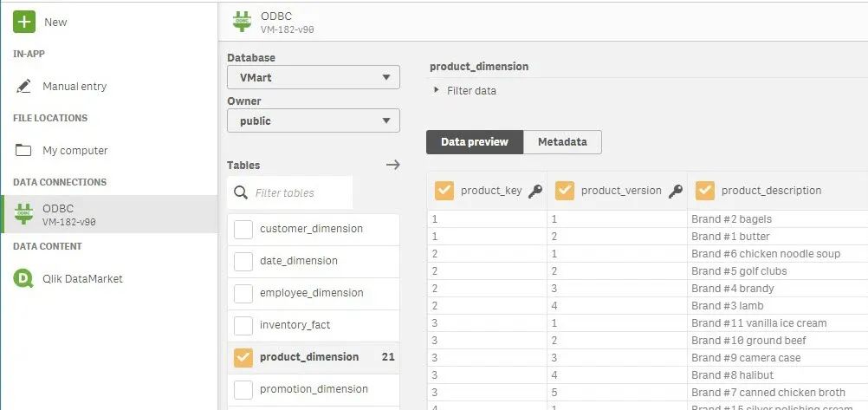868x410 pixels.
Task: Switch to the Metadata tab
Action: click(562, 142)
